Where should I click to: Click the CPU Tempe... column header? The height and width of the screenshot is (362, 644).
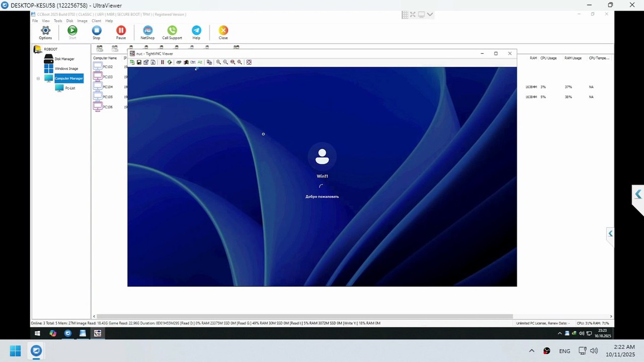click(599, 58)
